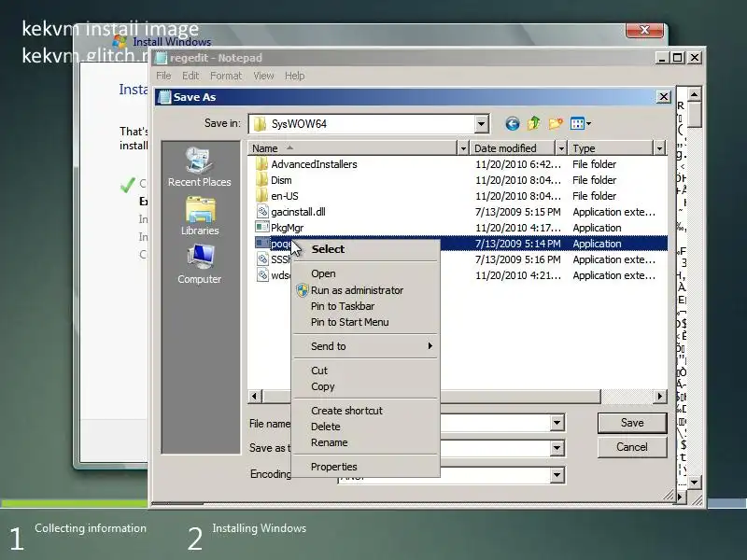This screenshot has height=560, width=747.
Task: Click the file list scroll right arrow
Action: click(x=660, y=396)
